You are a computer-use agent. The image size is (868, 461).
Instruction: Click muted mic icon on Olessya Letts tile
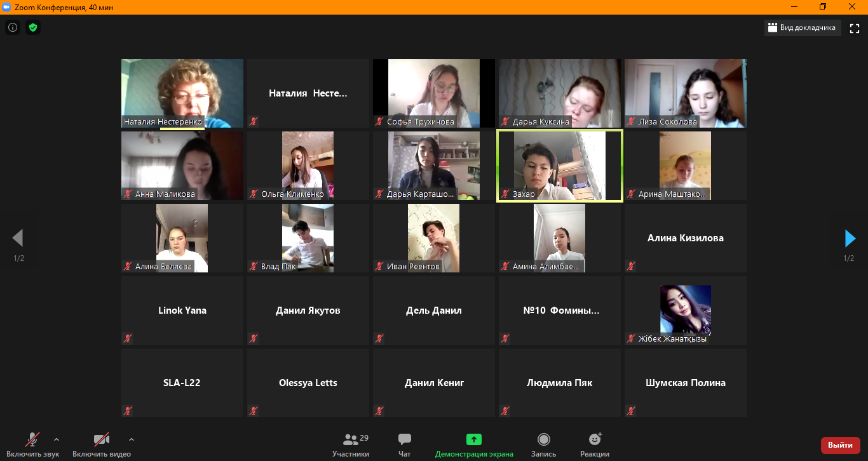[254, 411]
